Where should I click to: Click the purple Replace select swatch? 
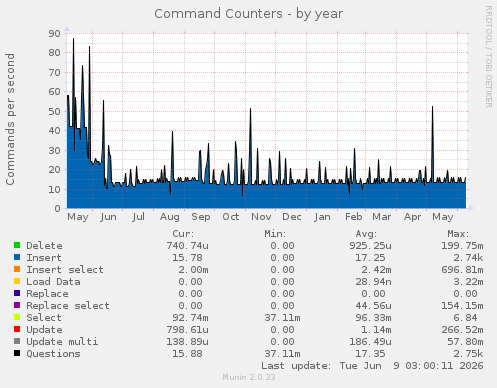17,305
